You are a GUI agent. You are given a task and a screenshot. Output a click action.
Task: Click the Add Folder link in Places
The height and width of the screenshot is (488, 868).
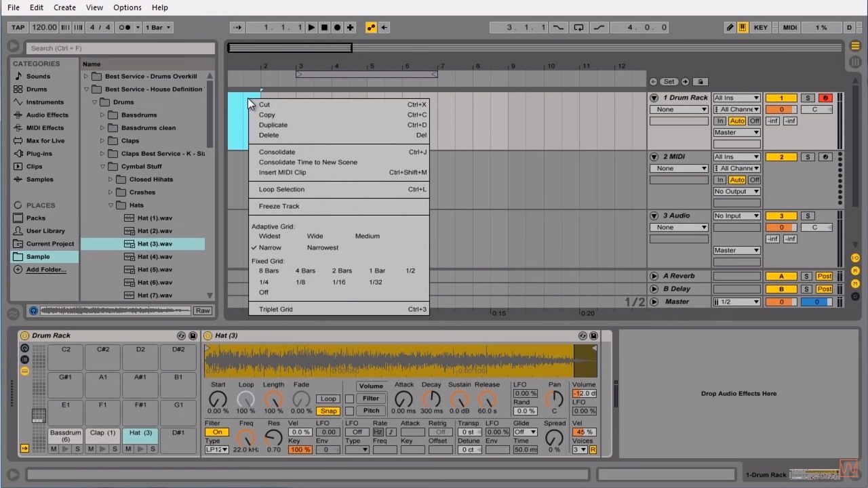click(x=46, y=270)
